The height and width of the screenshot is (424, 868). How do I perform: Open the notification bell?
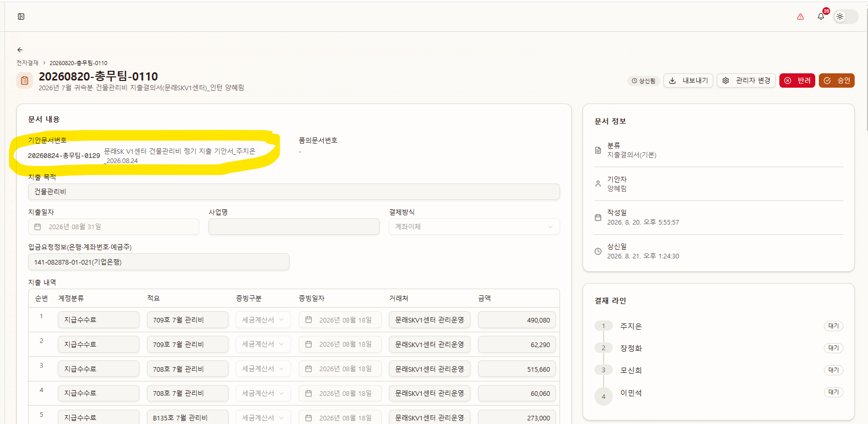pos(821,16)
